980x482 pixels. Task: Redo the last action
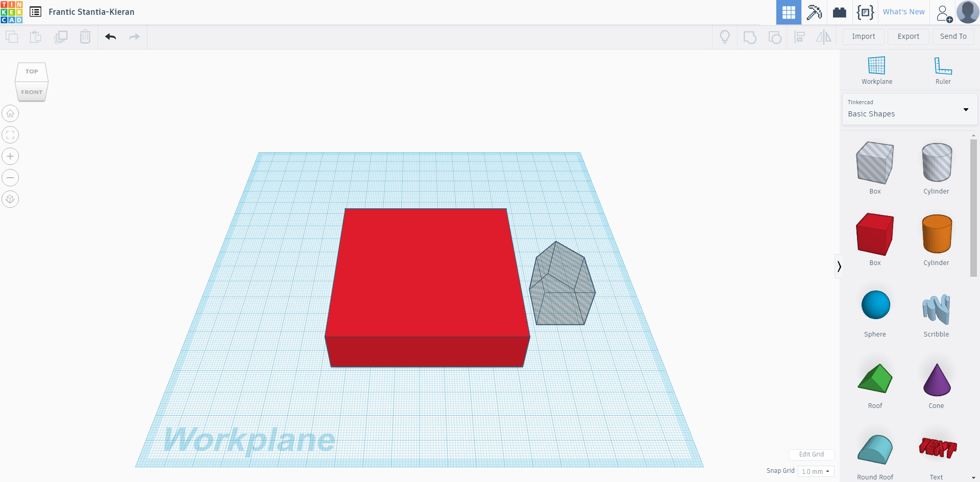pos(134,37)
